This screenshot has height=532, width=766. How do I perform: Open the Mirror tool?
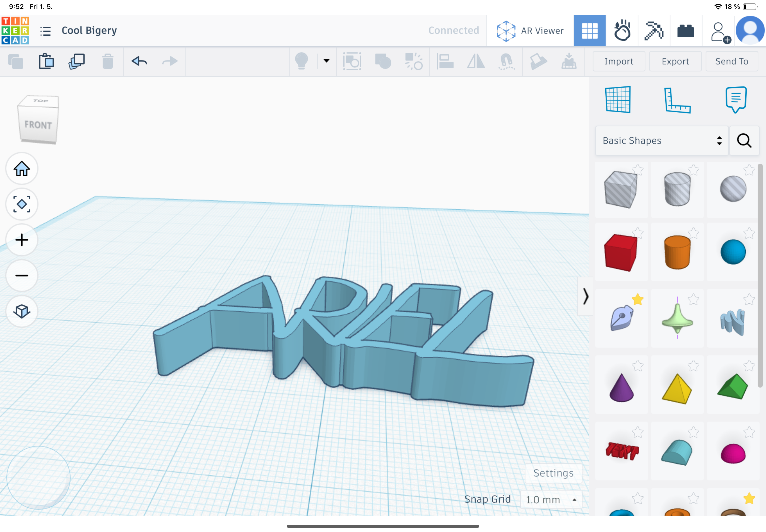coord(476,61)
